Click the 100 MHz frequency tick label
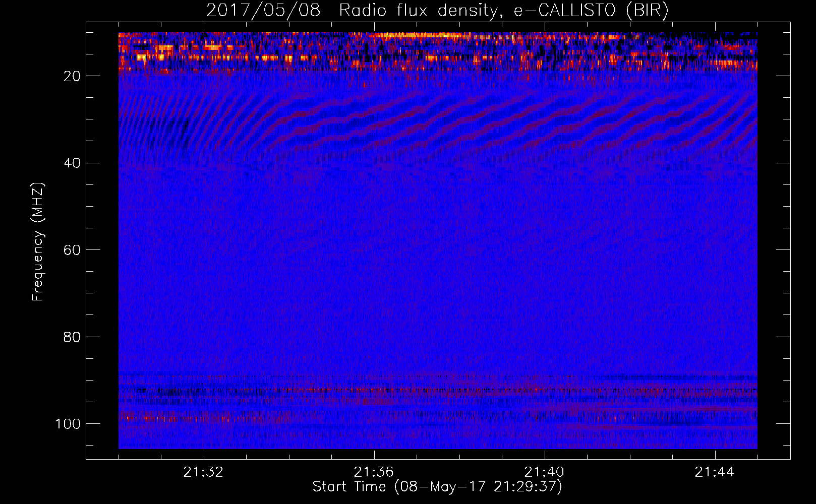 coord(68,424)
